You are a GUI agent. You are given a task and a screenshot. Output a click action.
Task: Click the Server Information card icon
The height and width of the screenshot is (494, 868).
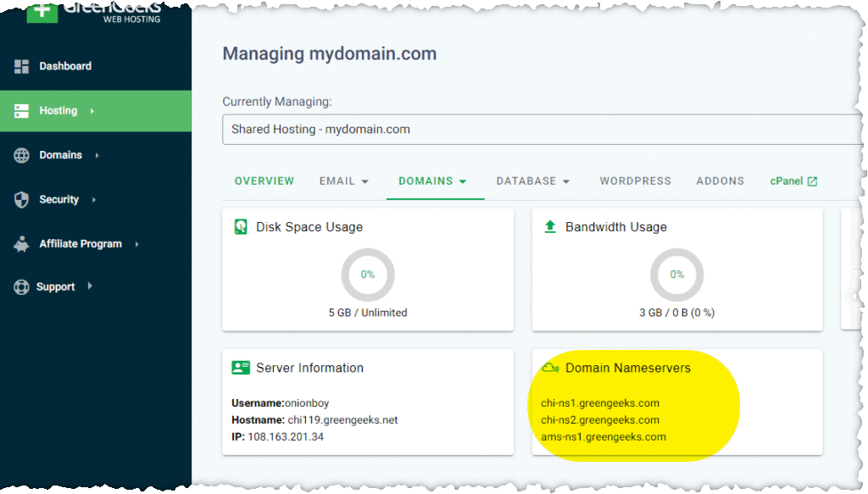[241, 368]
